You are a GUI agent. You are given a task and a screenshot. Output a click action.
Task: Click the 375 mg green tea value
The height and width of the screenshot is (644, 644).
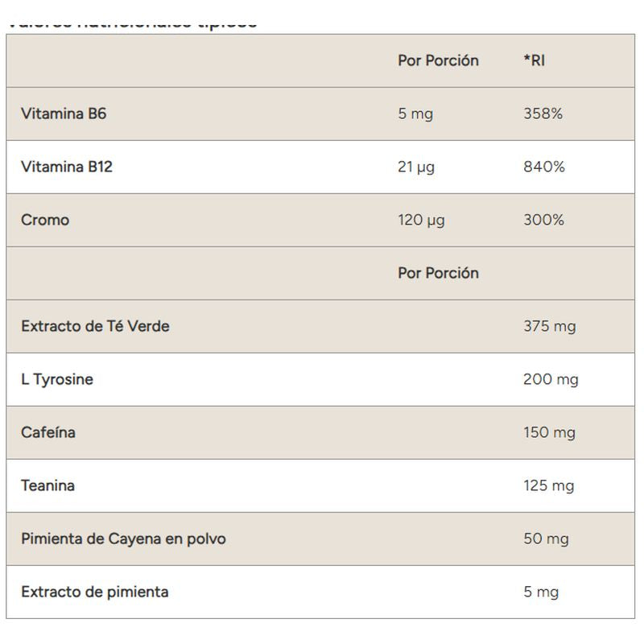click(549, 326)
